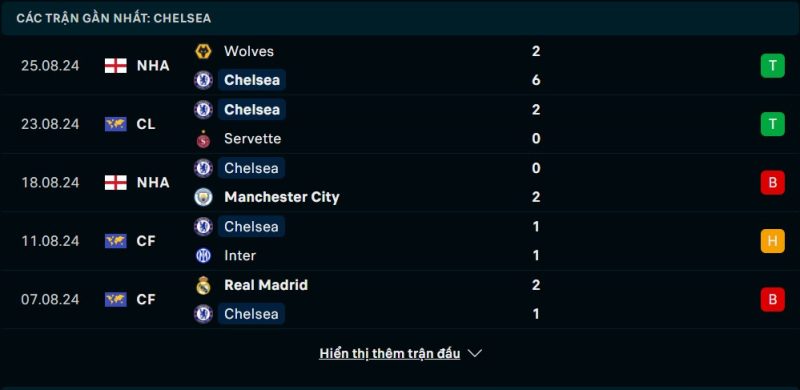This screenshot has width=800, height=390.
Task: Open the 'Hiển thị thêm trận đấu' link
Action: 390,353
